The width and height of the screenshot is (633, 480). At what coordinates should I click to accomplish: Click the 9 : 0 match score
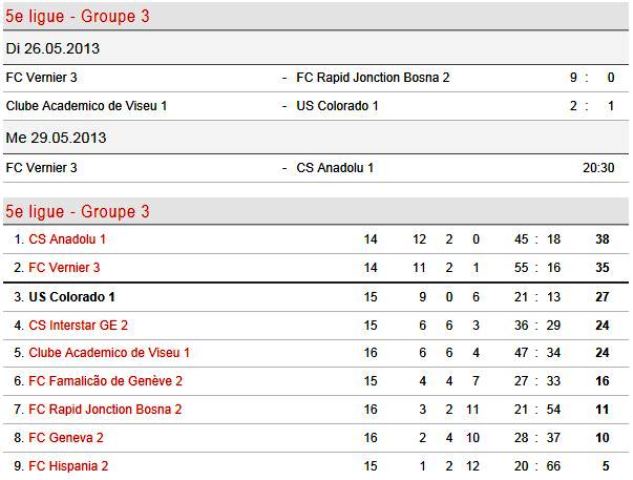tap(592, 77)
